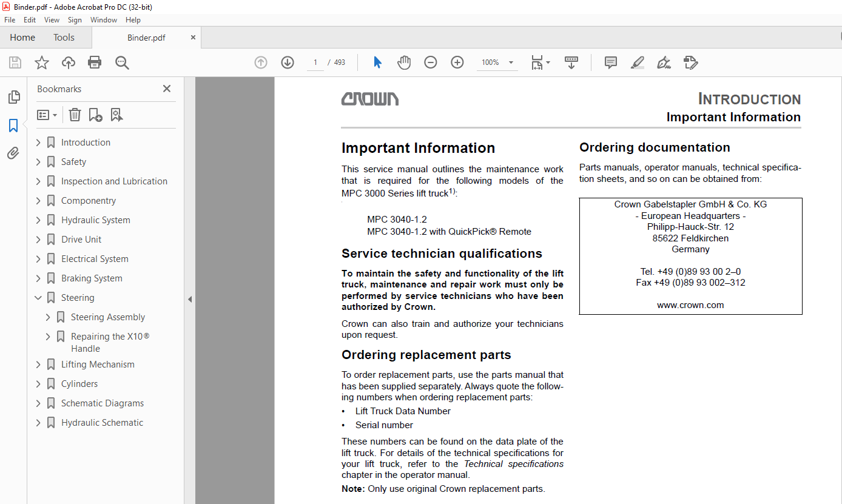This screenshot has width=842, height=504.
Task: Expand Repairing the X10 Handle bookmark
Action: click(x=48, y=337)
